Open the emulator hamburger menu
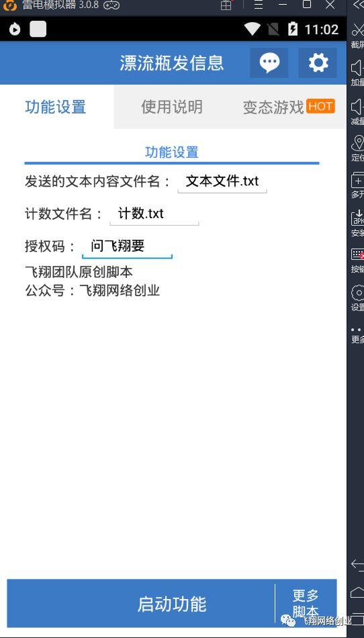Screen dimensions: 364x638 pos(259,5)
